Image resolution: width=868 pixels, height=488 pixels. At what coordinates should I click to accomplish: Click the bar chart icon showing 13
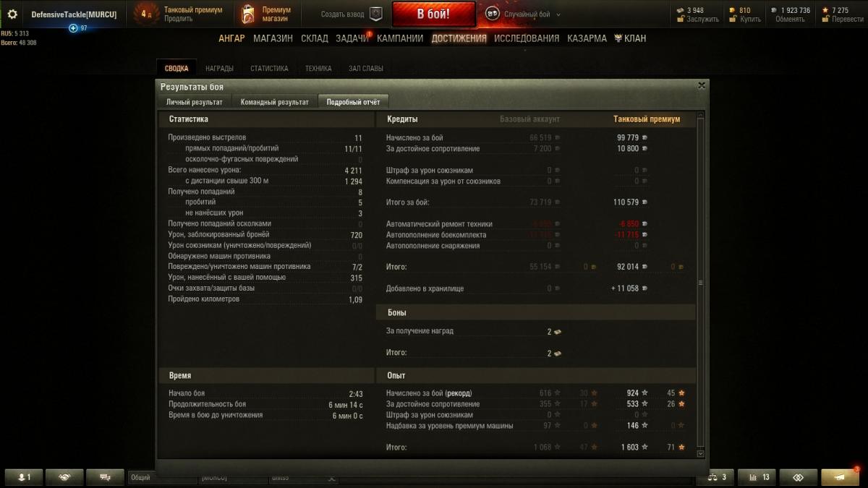pos(758,477)
